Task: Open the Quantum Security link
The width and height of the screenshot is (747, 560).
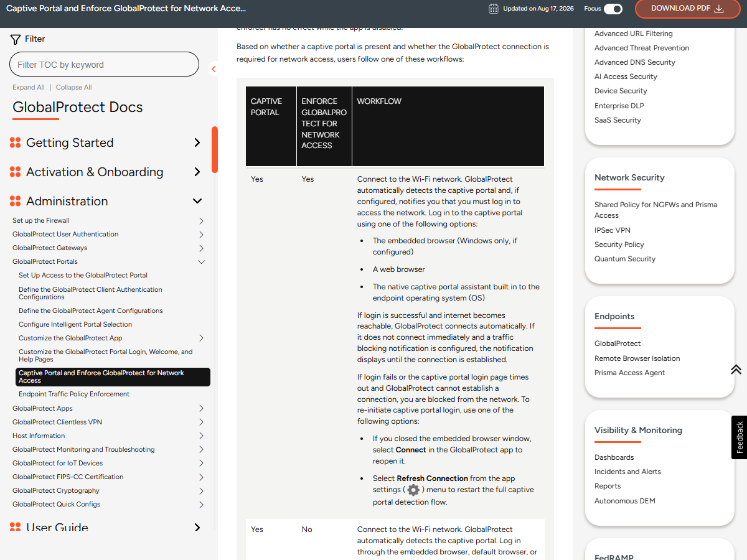Action: pyautogui.click(x=625, y=259)
